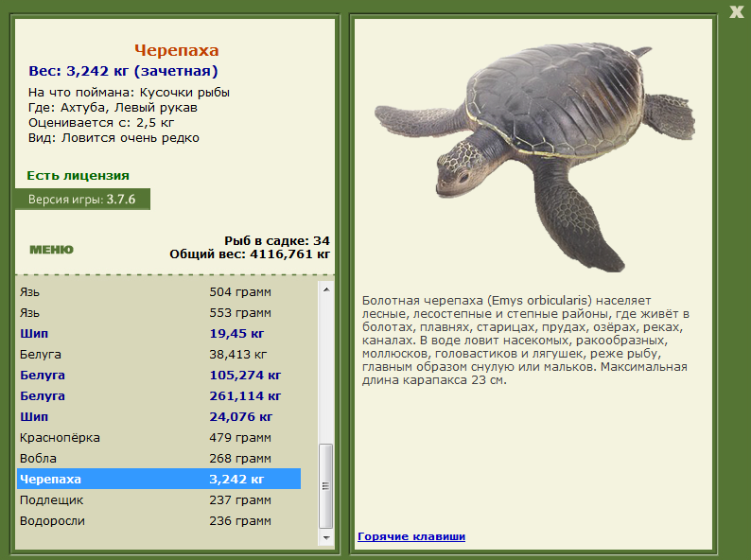Click the Общий вес: 4116,761 кг text
This screenshot has height=560, width=751.
(250, 254)
